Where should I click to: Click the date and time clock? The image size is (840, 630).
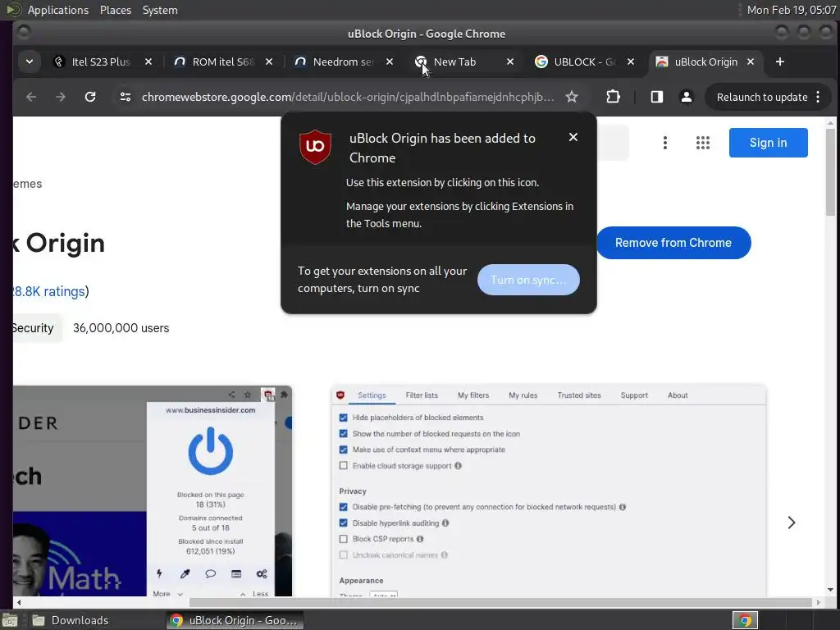coord(792,10)
